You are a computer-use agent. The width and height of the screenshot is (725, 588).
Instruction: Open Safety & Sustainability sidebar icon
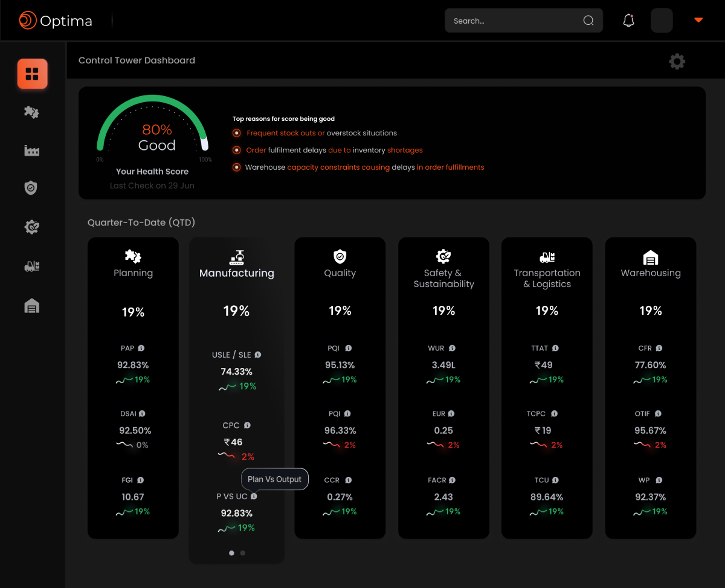tap(31, 227)
